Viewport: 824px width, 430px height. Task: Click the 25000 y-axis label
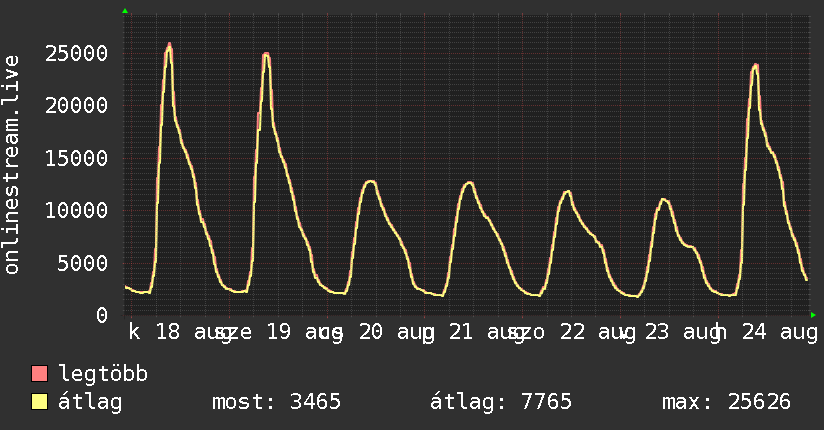(77, 53)
